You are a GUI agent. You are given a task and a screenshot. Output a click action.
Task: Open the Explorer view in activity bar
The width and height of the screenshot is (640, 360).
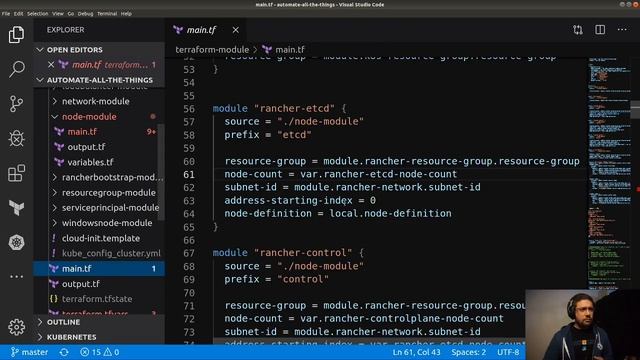click(x=16, y=35)
